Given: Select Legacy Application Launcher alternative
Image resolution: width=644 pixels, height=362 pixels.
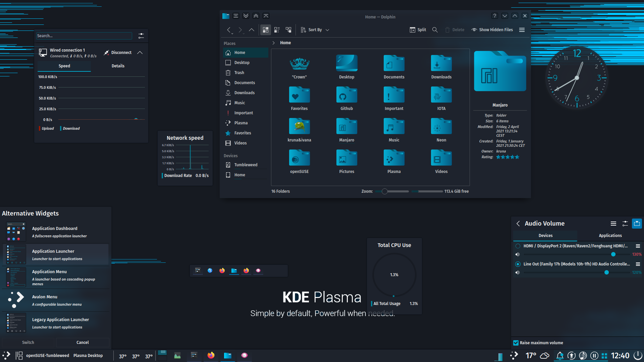Looking at the screenshot, I should tap(56, 323).
